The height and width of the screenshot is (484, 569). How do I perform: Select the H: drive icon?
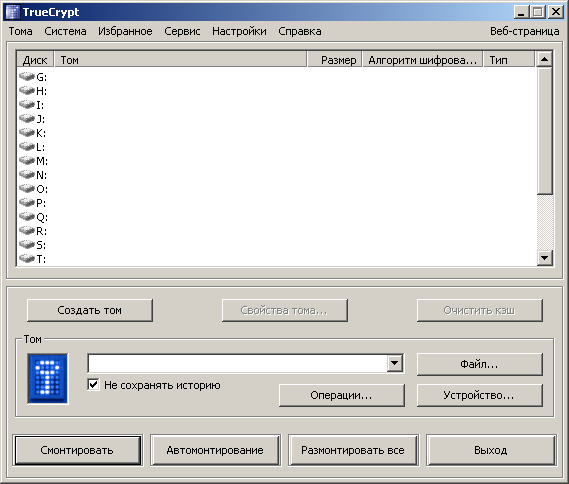point(27,90)
